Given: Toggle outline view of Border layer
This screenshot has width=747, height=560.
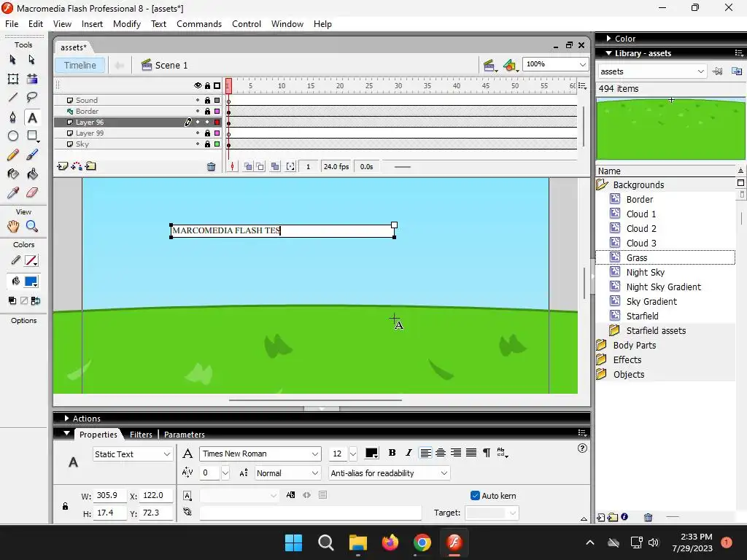Looking at the screenshot, I should 217,112.
